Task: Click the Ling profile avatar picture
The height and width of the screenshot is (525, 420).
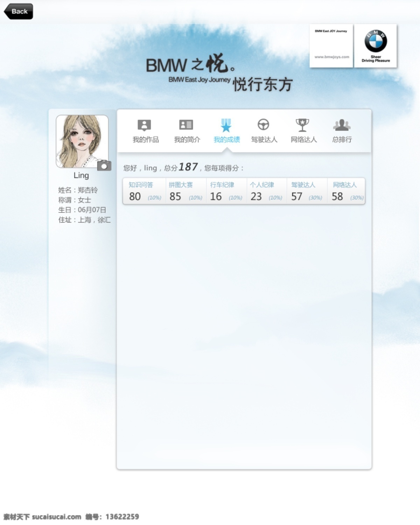Action: 82,141
